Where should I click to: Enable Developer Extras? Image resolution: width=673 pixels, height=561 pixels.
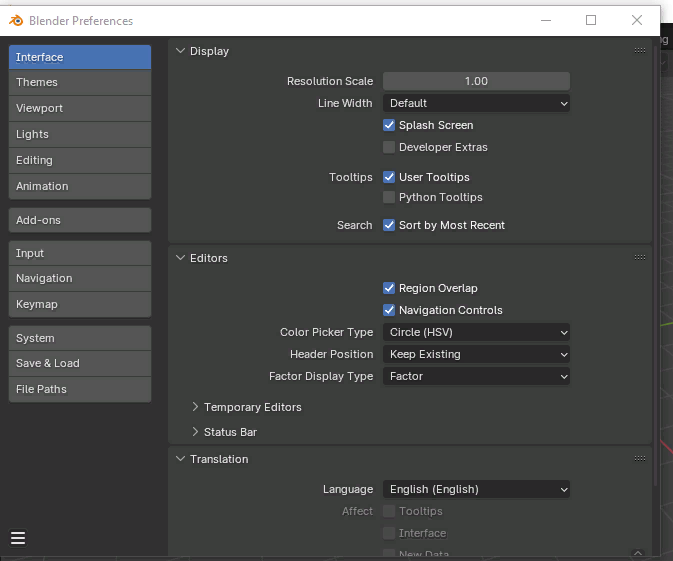point(389,147)
